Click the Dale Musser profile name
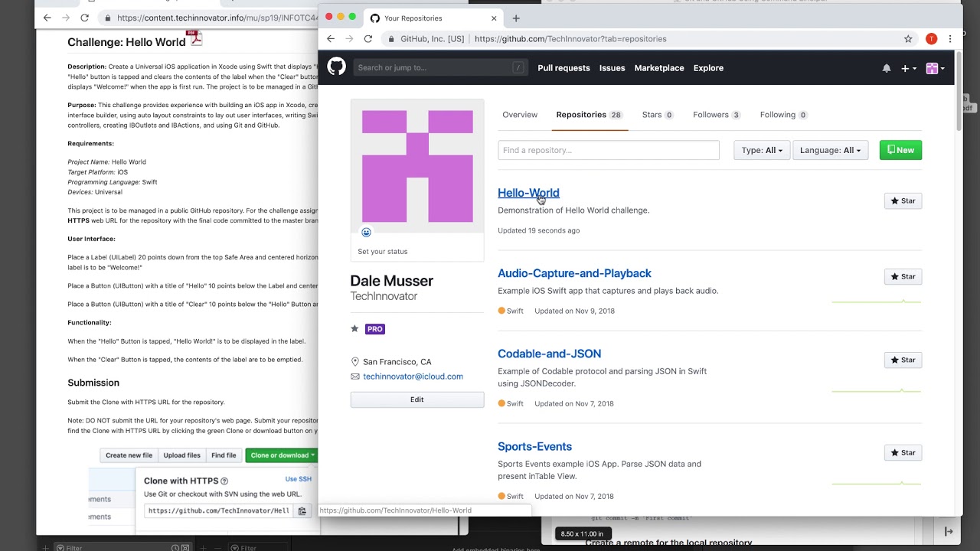The width and height of the screenshot is (980, 551). click(x=391, y=281)
